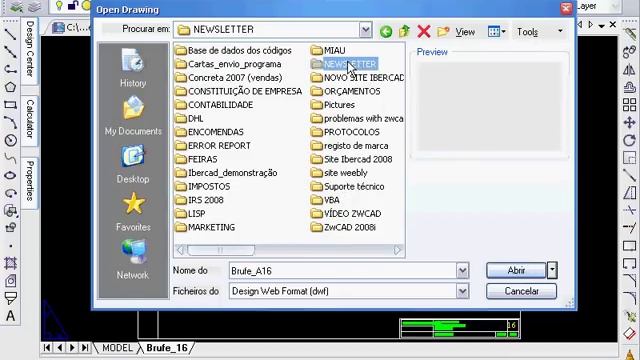Select the CONTABILIDADE folder
640x360 pixels.
coord(214,105)
